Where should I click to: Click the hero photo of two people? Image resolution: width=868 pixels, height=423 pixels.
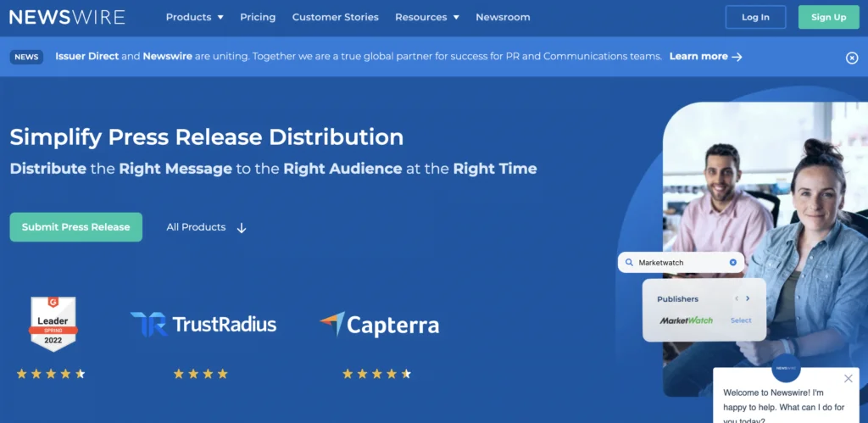765,249
